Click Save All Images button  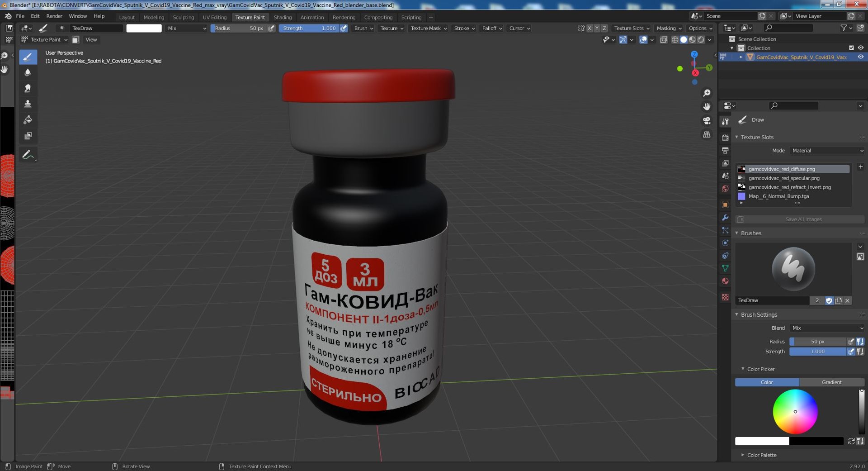pyautogui.click(x=803, y=219)
